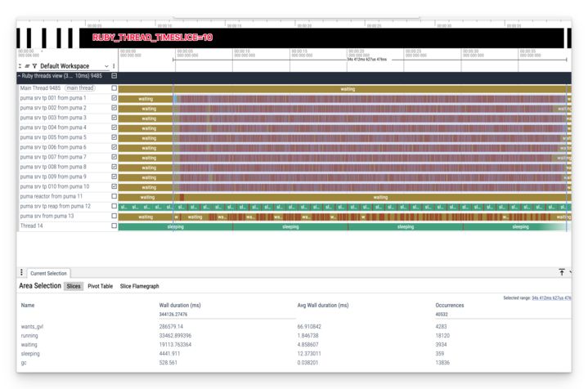The height and width of the screenshot is (389, 588).
Task: Select the waiting row in the slices table
Action: (x=29, y=344)
